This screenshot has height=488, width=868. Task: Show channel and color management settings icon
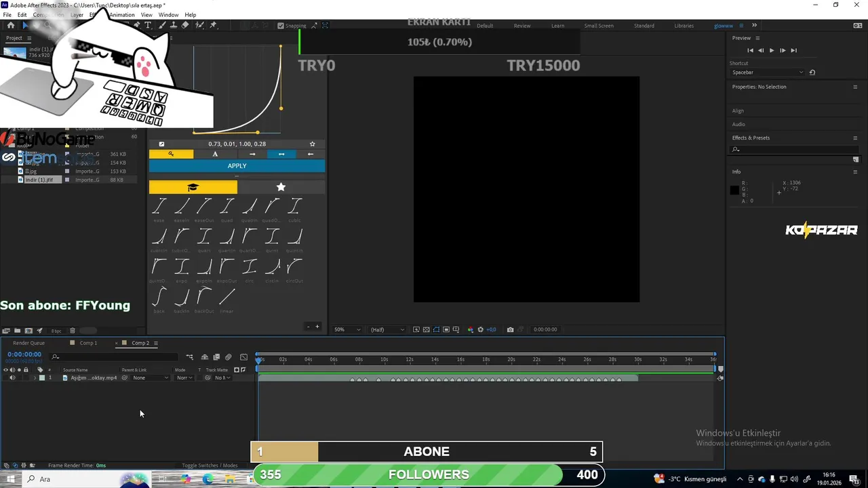coord(471,329)
